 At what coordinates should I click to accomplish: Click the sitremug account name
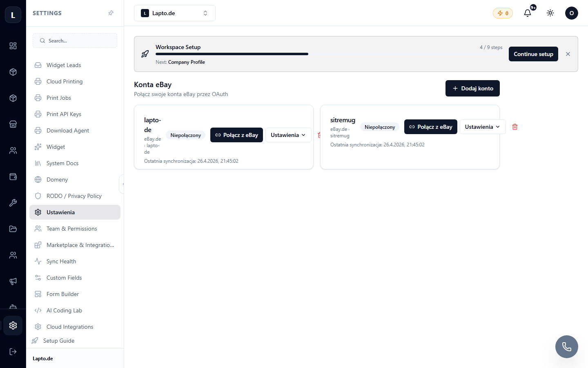point(343,120)
